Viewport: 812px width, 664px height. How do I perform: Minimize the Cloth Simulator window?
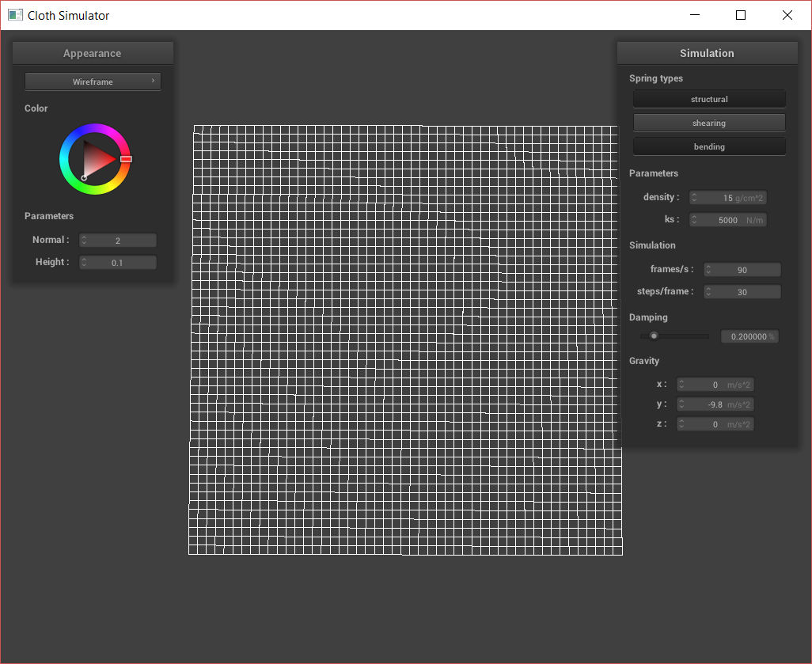pyautogui.click(x=695, y=15)
